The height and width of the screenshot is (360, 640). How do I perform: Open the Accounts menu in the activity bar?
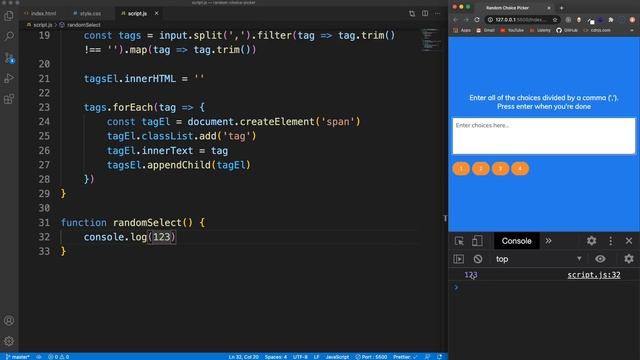(9, 320)
